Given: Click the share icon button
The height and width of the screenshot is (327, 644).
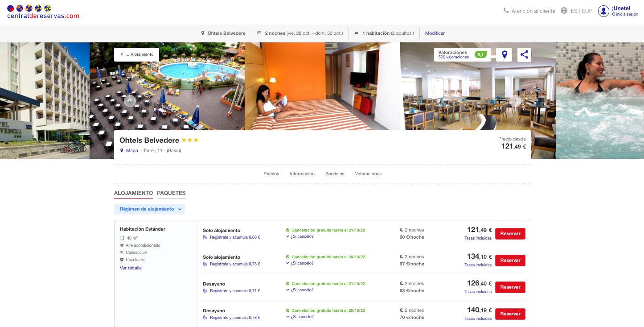Looking at the screenshot, I should point(524,54).
